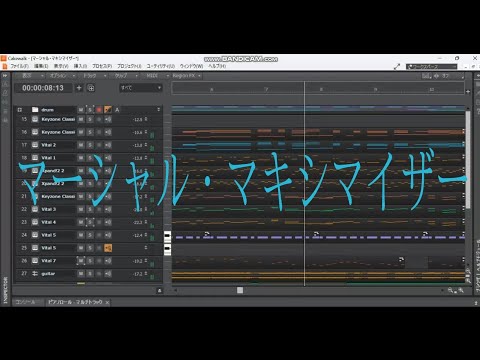Mute the Vital 7 track
The height and width of the screenshot is (360, 480).
[81, 261]
